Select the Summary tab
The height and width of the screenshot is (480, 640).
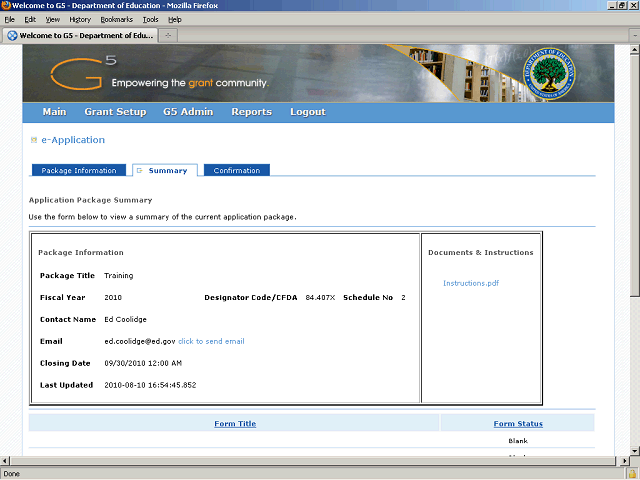pos(165,170)
